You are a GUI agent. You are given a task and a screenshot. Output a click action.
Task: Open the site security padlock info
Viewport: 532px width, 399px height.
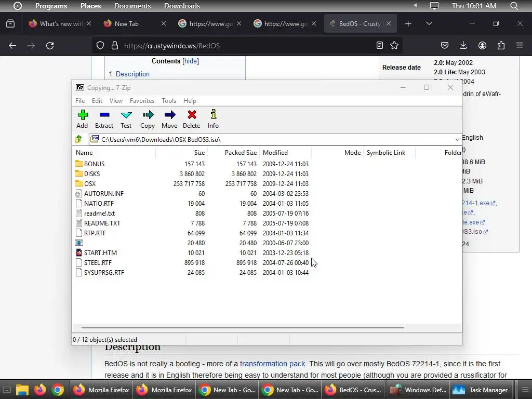click(x=115, y=46)
